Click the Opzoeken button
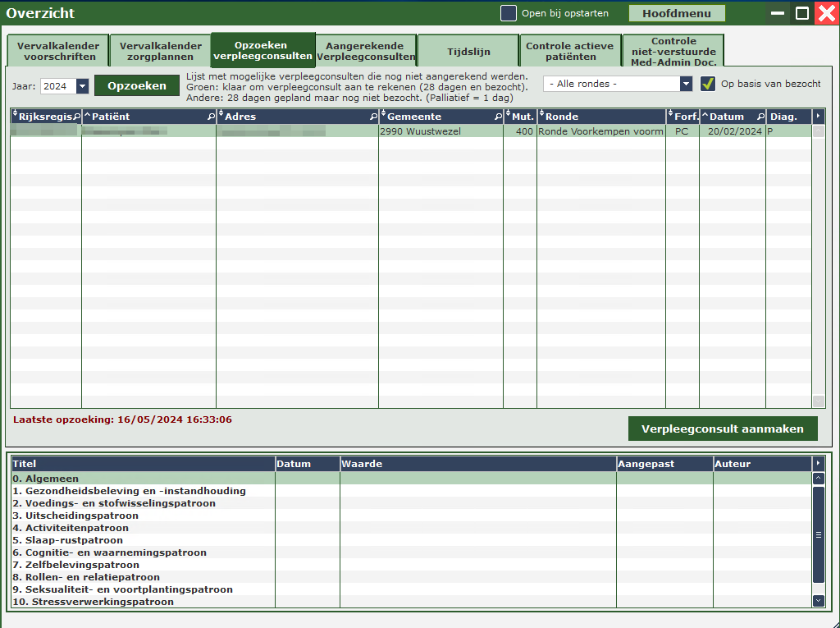 click(x=137, y=85)
